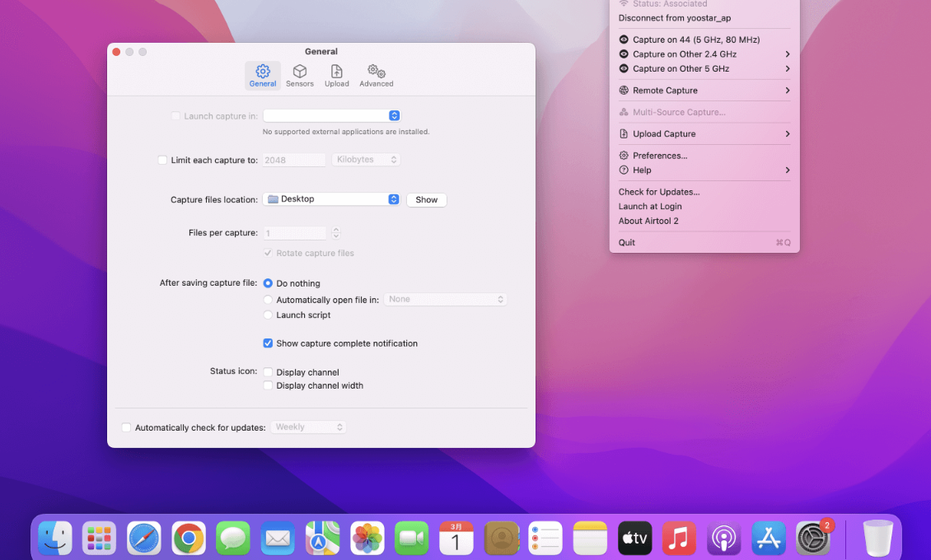Click the capture icon beside Capture on 44
This screenshot has height=560, width=931.
coord(624,40)
